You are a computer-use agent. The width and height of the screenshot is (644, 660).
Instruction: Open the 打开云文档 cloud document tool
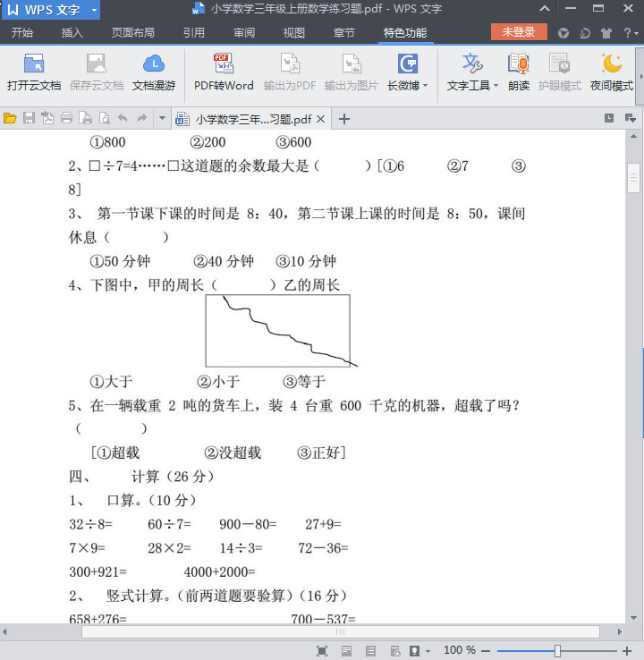point(34,72)
